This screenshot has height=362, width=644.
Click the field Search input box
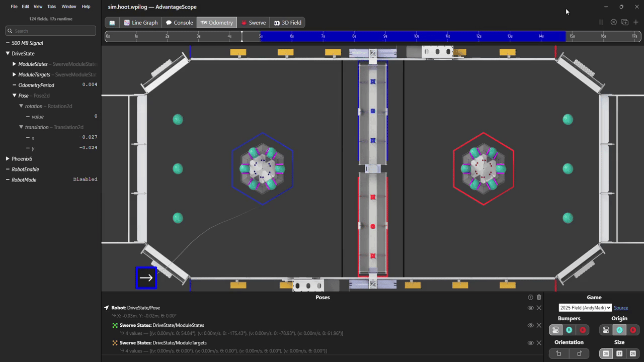pyautogui.click(x=50, y=31)
